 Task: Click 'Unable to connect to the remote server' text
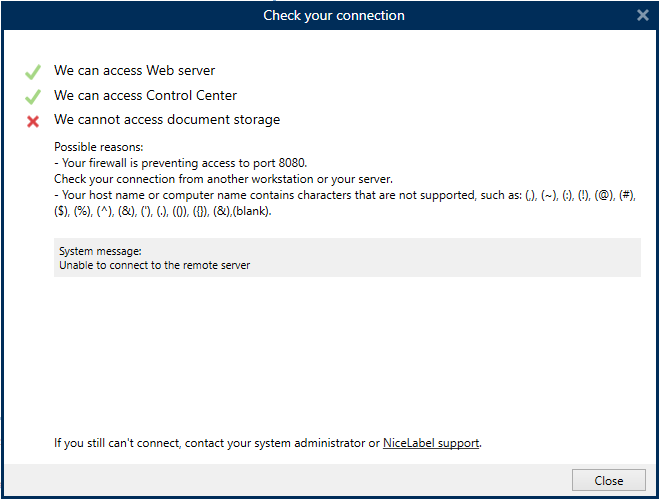(x=154, y=265)
